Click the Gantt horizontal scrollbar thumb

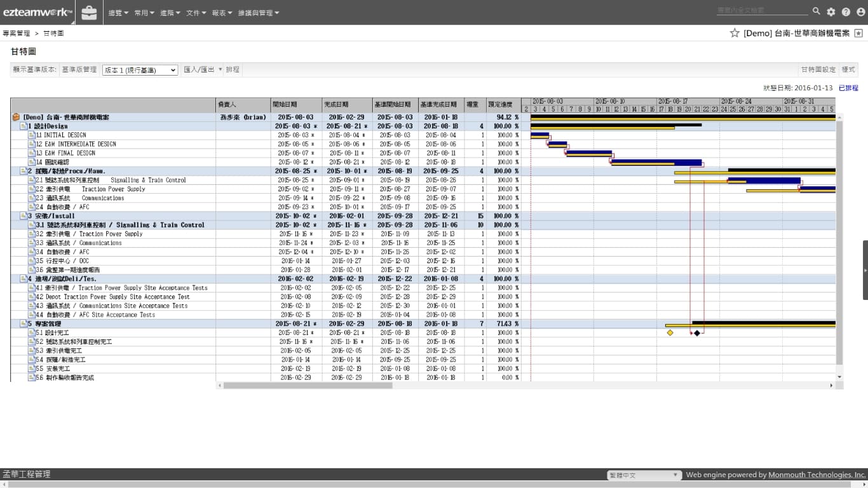tap(306, 386)
